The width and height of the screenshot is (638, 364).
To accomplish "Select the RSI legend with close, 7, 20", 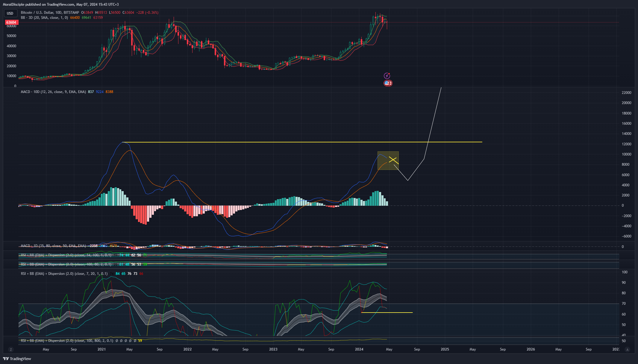I will click(64, 274).
